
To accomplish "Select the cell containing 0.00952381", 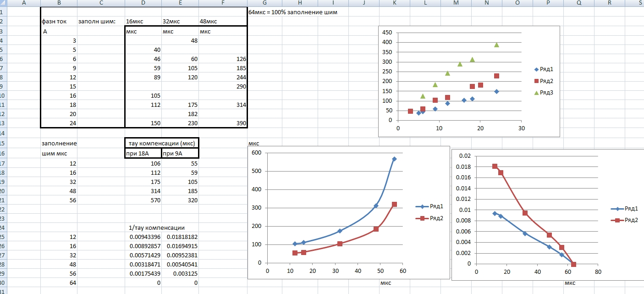I will 180,255.
